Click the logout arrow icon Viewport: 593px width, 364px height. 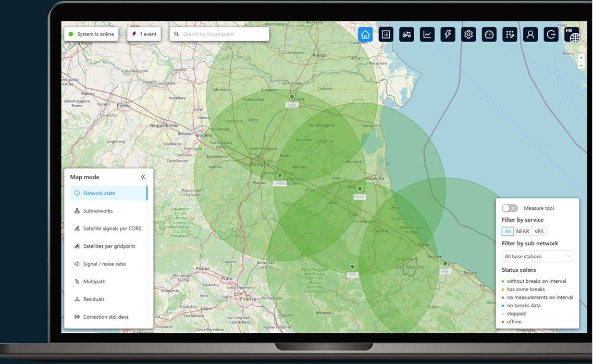[551, 34]
